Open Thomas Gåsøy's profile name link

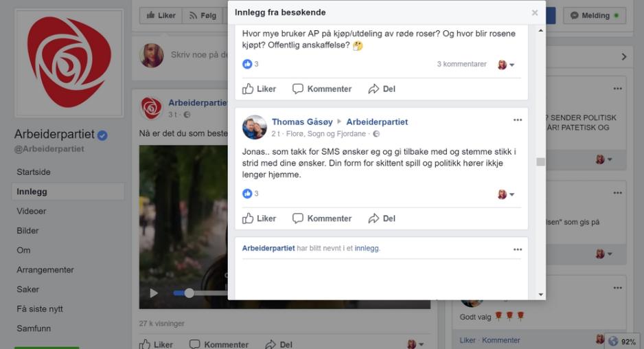point(301,122)
